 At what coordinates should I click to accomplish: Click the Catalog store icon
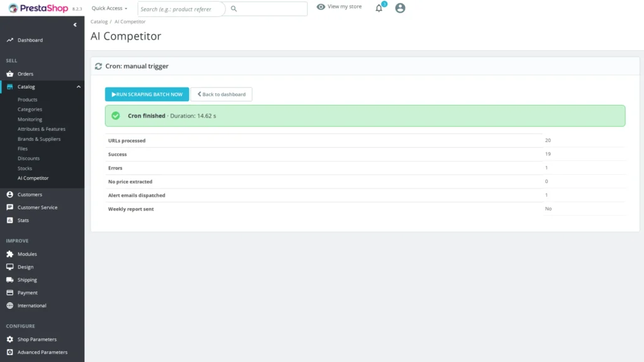(x=10, y=87)
